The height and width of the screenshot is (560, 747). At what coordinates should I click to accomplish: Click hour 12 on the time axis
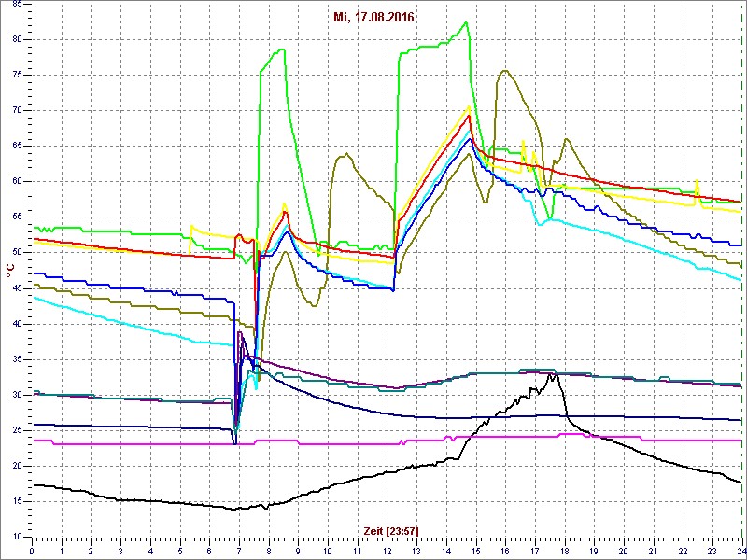pos(387,549)
